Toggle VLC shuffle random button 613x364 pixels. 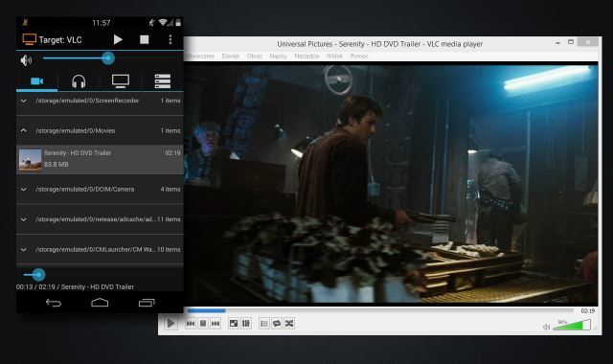[x=289, y=324]
